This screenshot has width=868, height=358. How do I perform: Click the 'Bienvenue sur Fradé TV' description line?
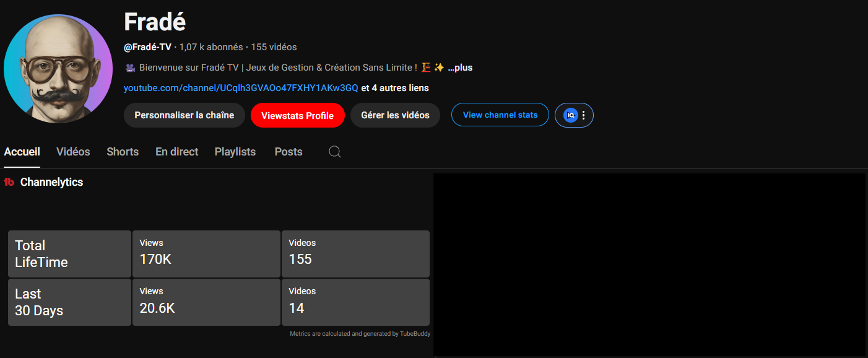285,68
